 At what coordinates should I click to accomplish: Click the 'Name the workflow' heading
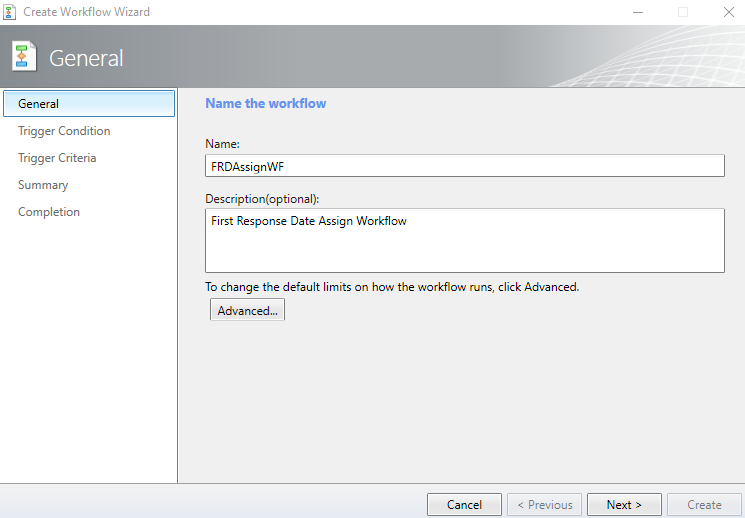(x=266, y=103)
